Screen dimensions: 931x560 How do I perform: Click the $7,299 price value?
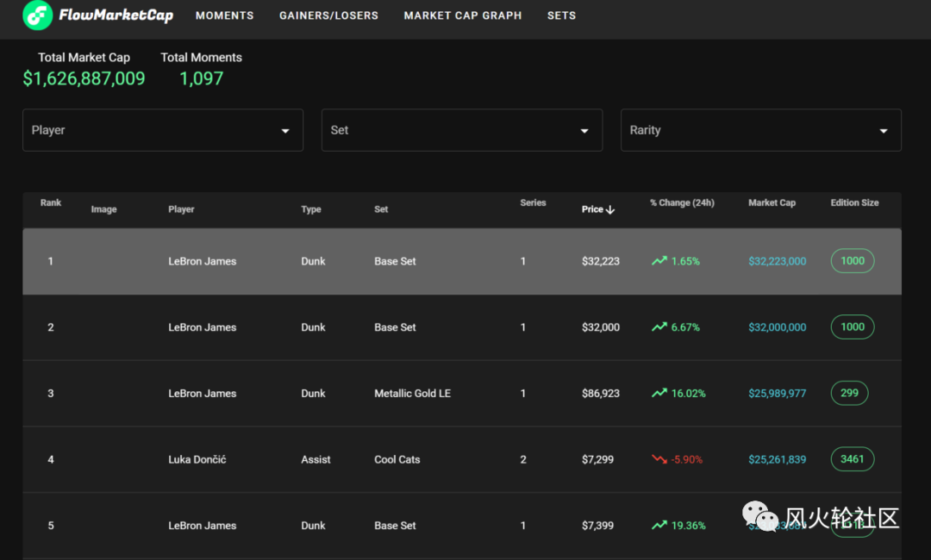598,459
